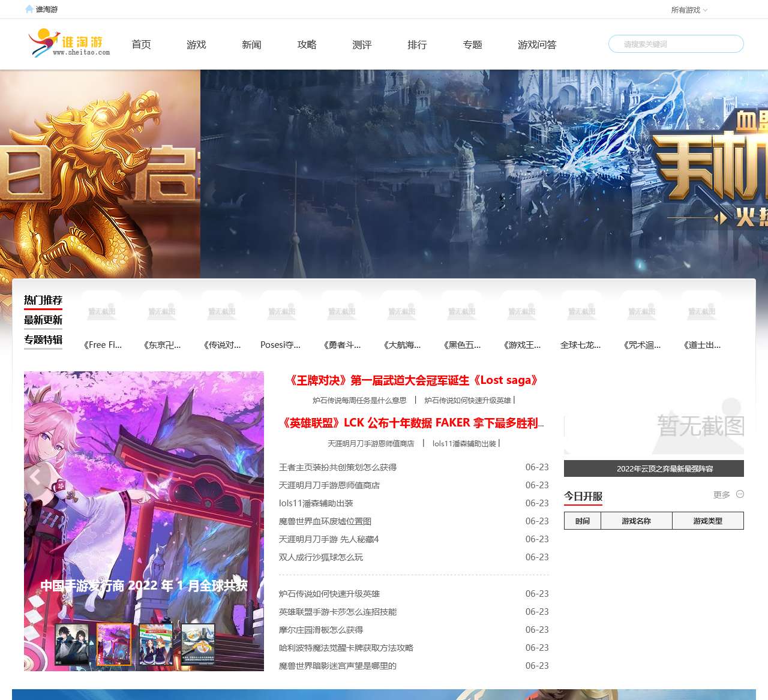Select the first carousel thumbnail
The image size is (768, 700).
[x=72, y=644]
